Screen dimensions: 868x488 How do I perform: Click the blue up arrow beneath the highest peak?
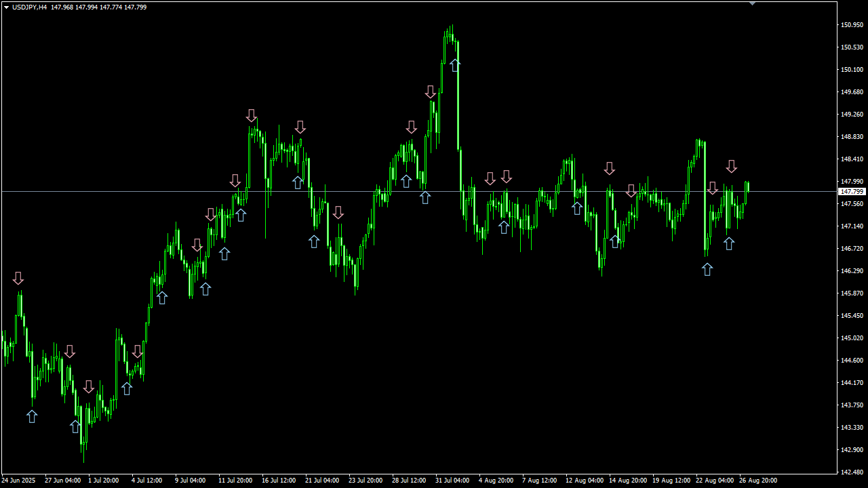click(x=455, y=65)
